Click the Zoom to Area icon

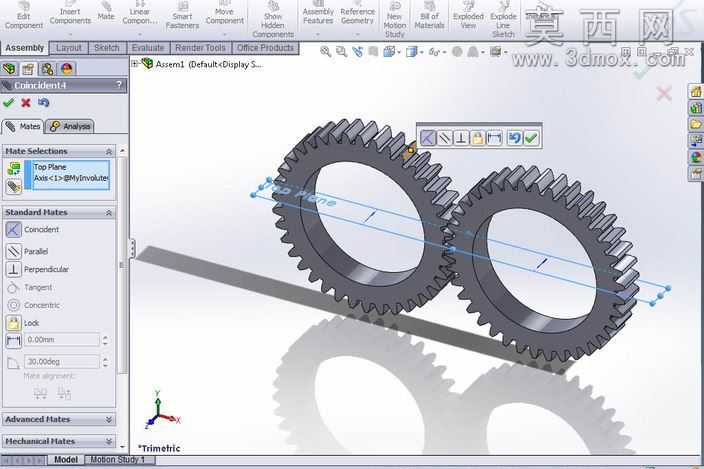pos(342,52)
